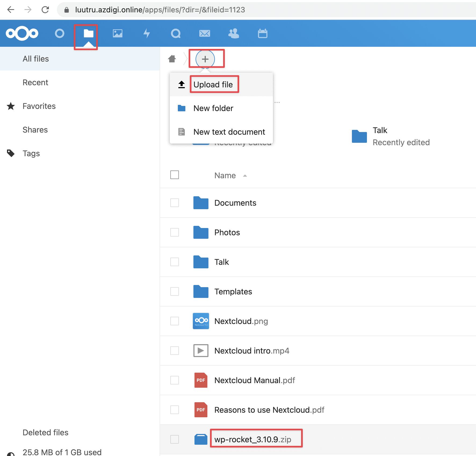Choose Upload file from the menu
Viewport: 476px width, 456px height.
[213, 84]
